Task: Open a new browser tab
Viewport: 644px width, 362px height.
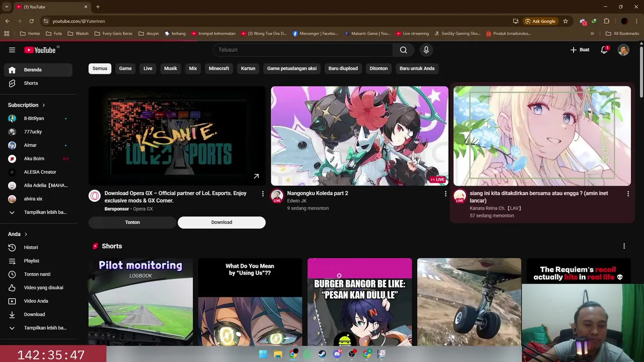Action: pos(98,7)
